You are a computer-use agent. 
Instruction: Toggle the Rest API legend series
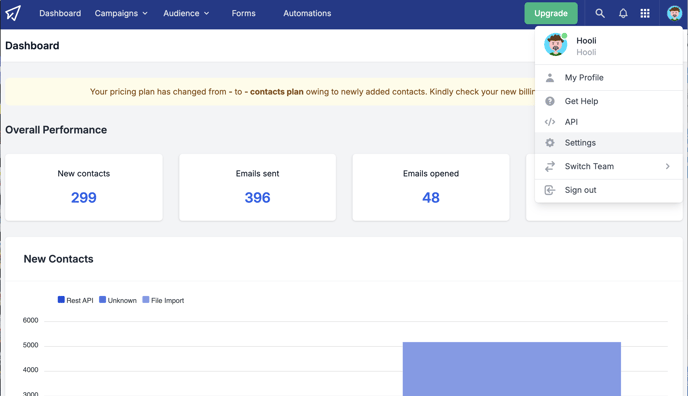[x=75, y=300]
